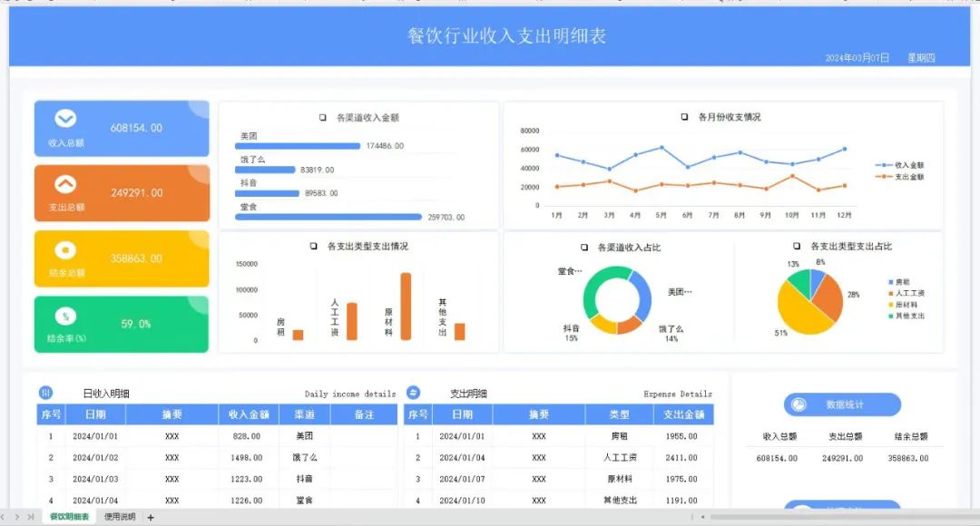Click the square marker before 各渠道收入占比
This screenshot has width=980, height=526.
tap(584, 248)
